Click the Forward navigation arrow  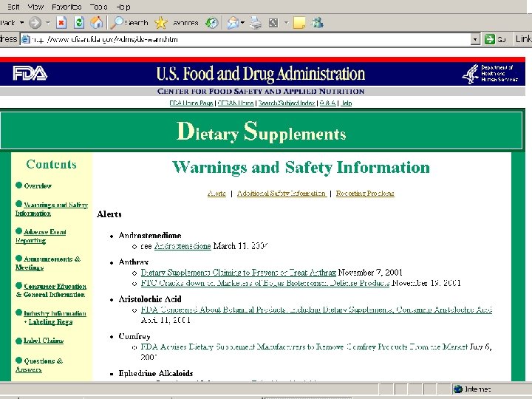pyautogui.click(x=35, y=23)
